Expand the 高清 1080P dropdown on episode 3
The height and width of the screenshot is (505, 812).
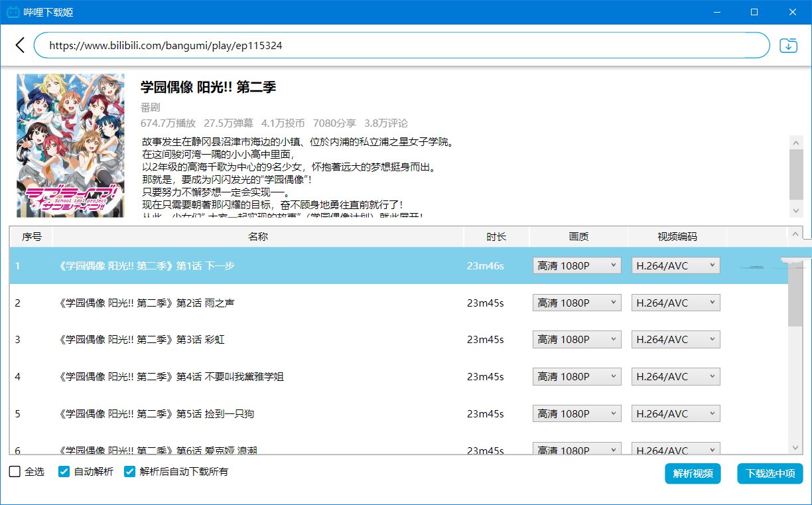point(576,339)
